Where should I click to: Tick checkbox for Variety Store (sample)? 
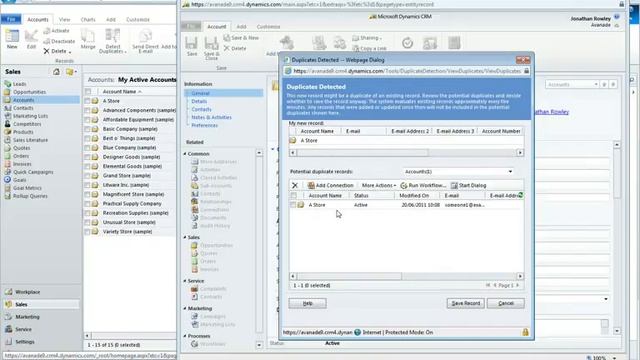coord(87,231)
